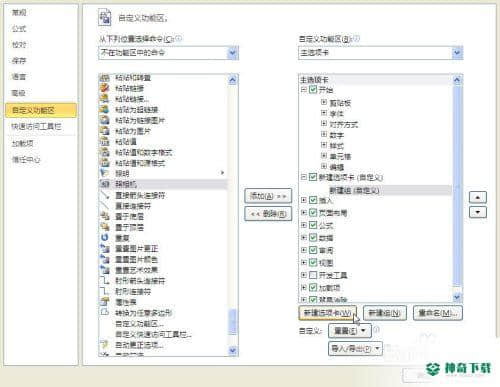Uncheck the 新建选项卡 (自定义) checkbox
This screenshot has height=387, width=500.
pos(313,177)
